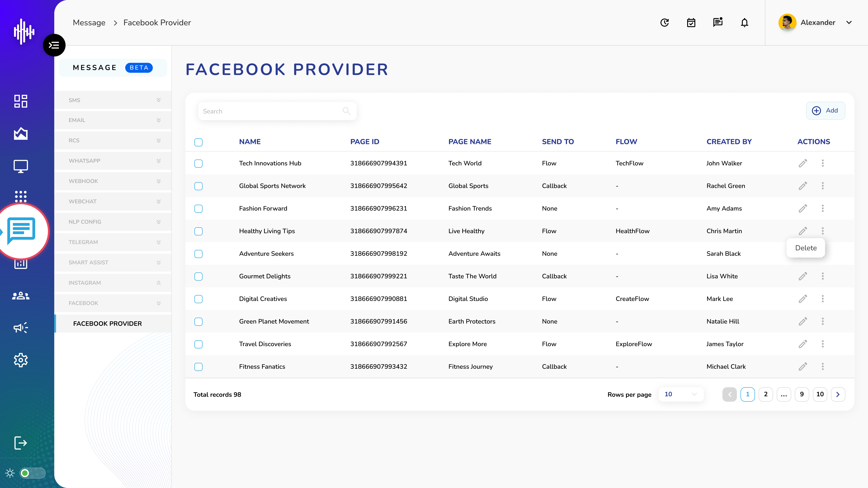Screen dimensions: 868x488
Task: Open more actions for Gourmet Delights
Action: (823, 276)
